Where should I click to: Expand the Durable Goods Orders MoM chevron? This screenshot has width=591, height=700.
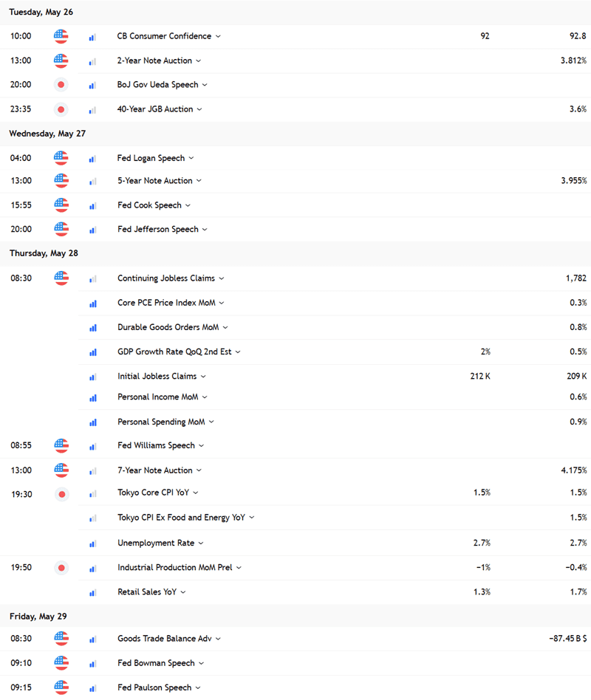point(225,328)
